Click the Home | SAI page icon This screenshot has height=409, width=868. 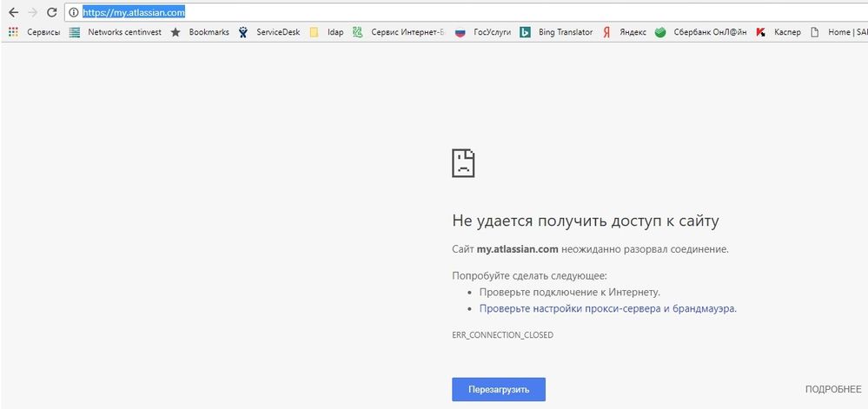(814, 32)
